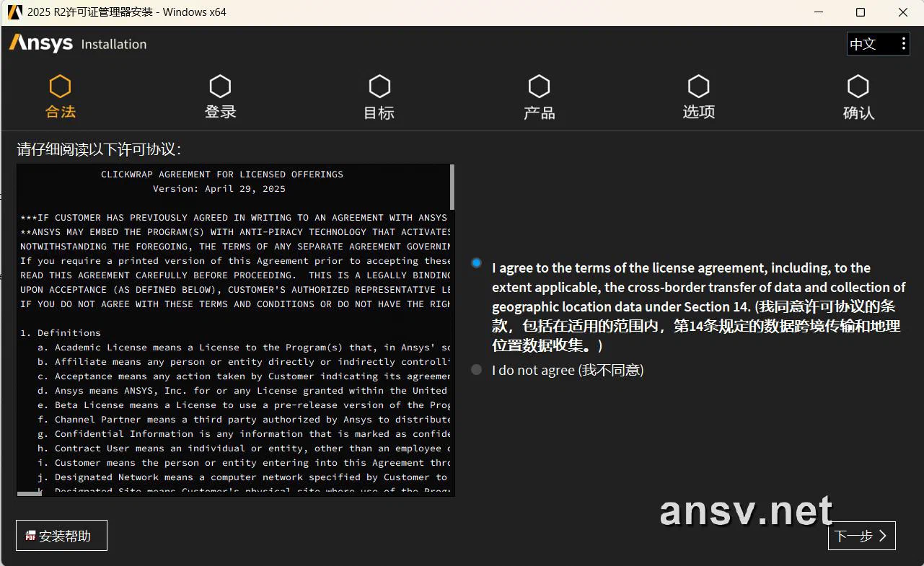Go to the 确认 step
The height and width of the screenshot is (566, 924).
click(x=858, y=97)
